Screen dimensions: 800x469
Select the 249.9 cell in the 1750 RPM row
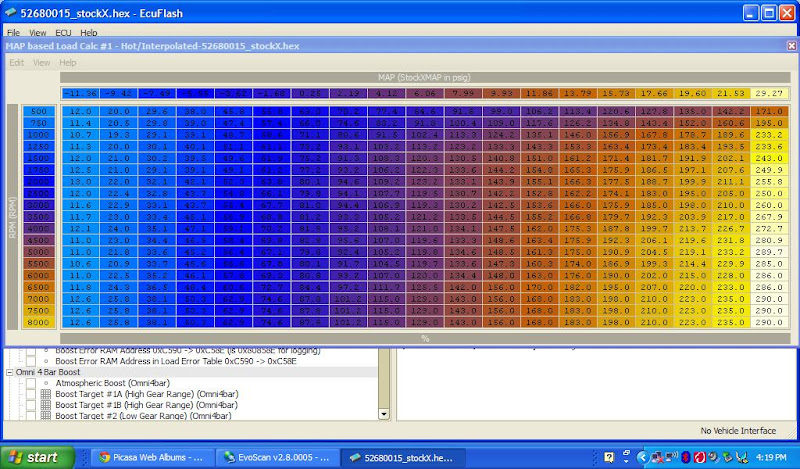(769, 170)
